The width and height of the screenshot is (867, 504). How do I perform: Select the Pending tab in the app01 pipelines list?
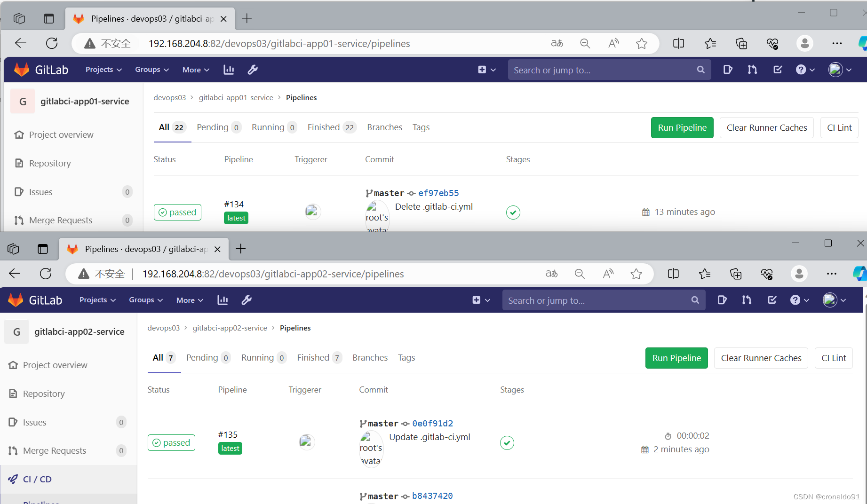pos(219,127)
